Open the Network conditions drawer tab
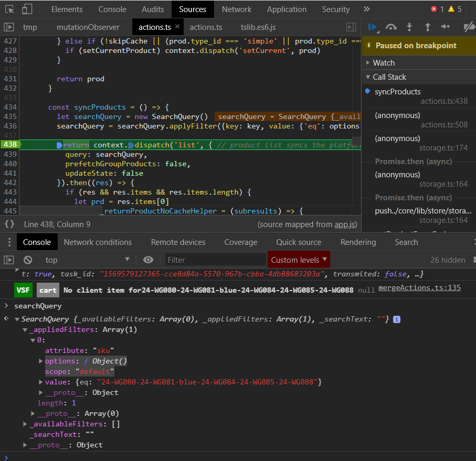Image resolution: width=476 pixels, height=461 pixels. pyautogui.click(x=98, y=242)
